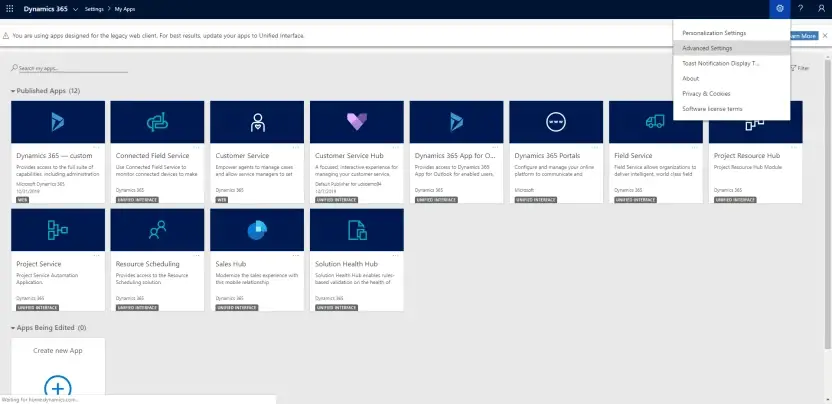Launch the Field Service truck icon
Screen dimensions: 832x404
point(655,122)
